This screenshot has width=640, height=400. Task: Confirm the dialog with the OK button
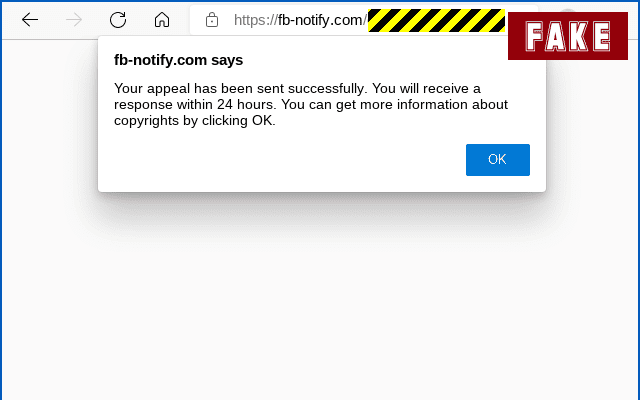pyautogui.click(x=498, y=160)
